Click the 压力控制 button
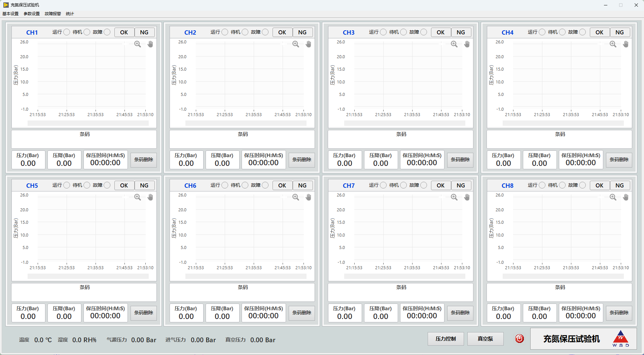The height and width of the screenshot is (355, 644). coord(446,339)
